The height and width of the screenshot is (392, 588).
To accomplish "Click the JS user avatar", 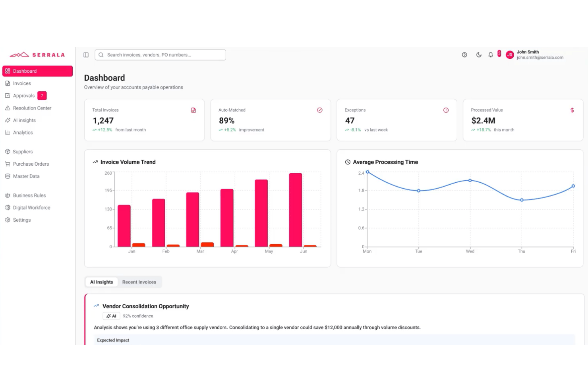I will 510,55.
